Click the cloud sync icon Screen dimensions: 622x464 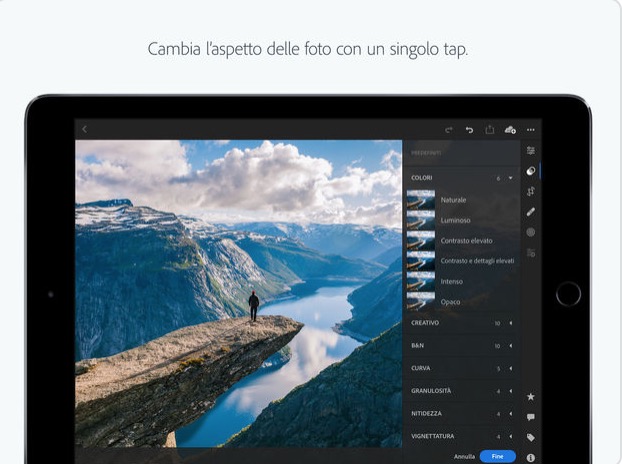click(510, 130)
